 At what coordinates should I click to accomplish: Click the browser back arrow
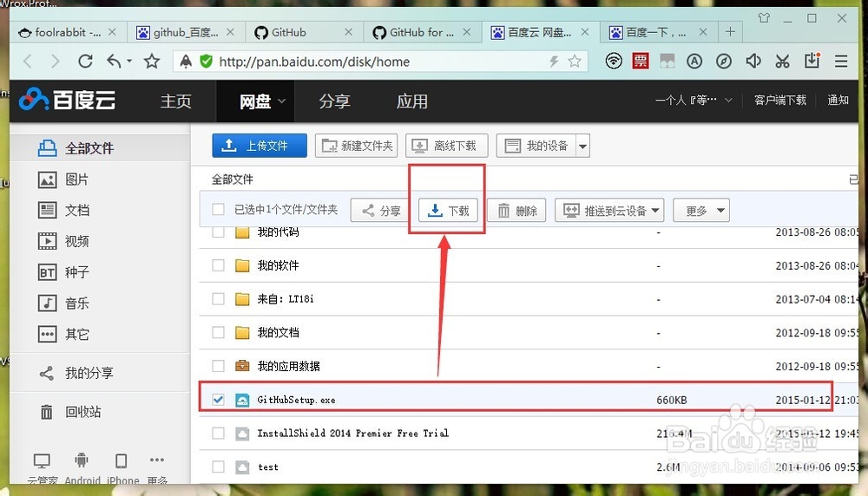[x=28, y=62]
